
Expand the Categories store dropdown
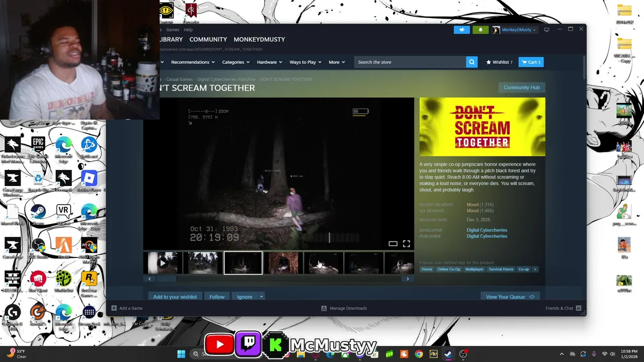click(x=236, y=62)
